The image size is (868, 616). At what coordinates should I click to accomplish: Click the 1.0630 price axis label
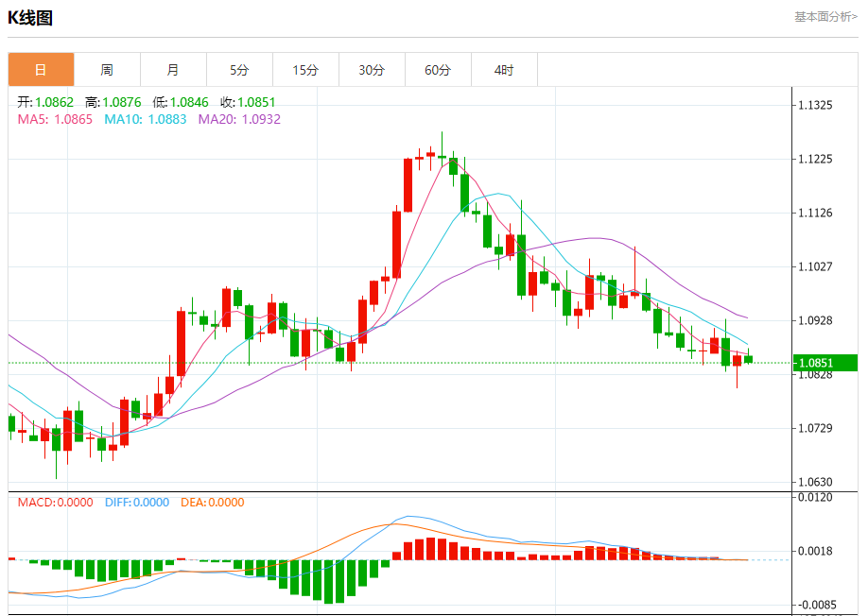click(x=815, y=482)
